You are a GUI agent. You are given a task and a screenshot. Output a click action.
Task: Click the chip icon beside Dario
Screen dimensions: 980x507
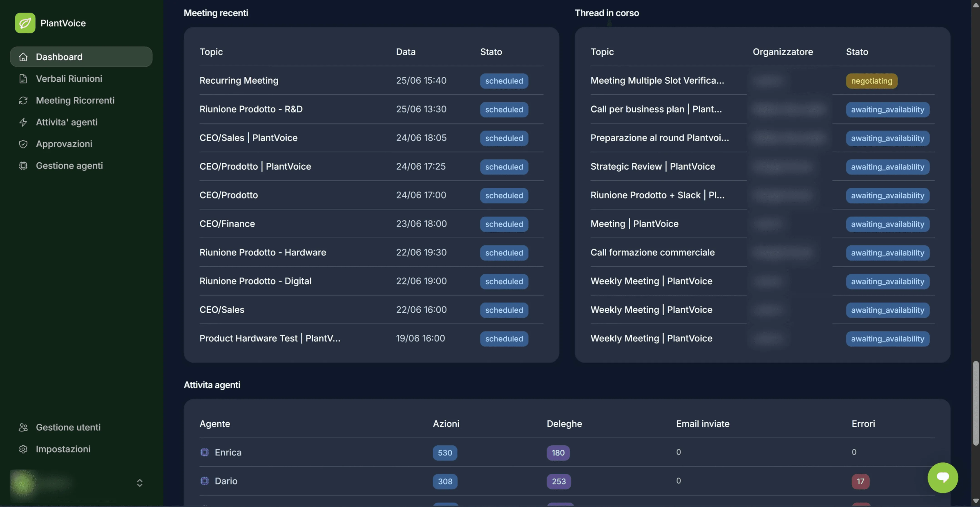coord(205,481)
